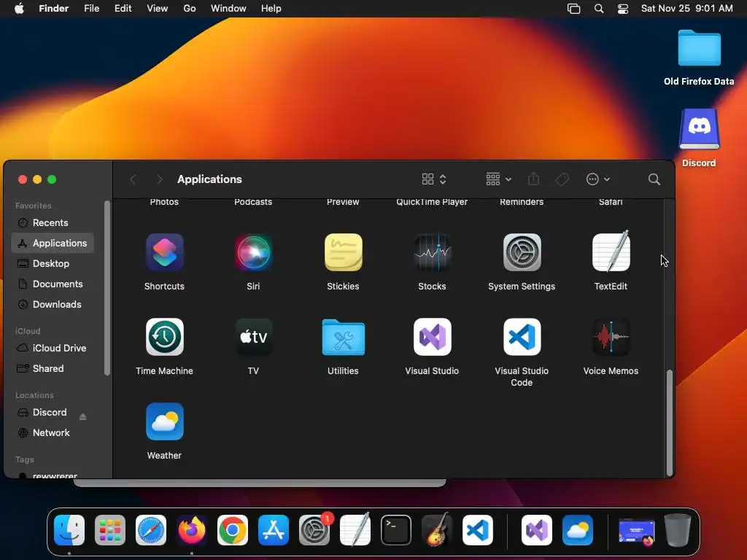
Task: Click the Finder window vertical scrollbar
Action: (670, 422)
